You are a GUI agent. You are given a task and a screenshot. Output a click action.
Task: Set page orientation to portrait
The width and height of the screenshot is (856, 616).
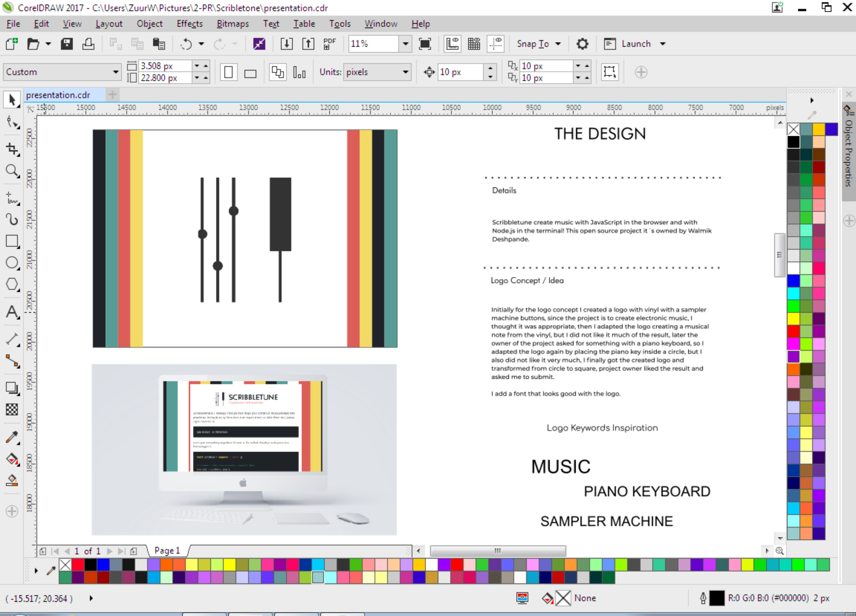(228, 72)
